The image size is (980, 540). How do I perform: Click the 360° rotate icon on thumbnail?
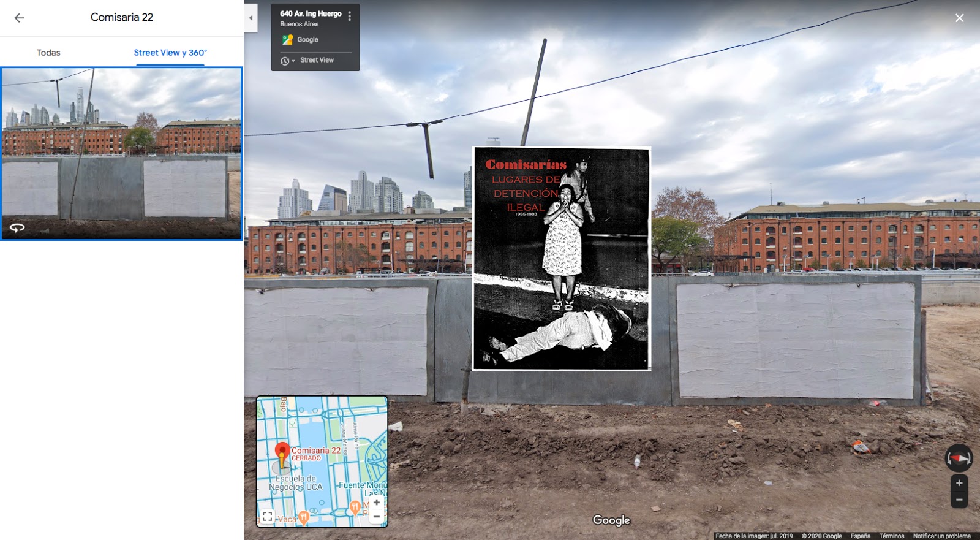pos(17,227)
